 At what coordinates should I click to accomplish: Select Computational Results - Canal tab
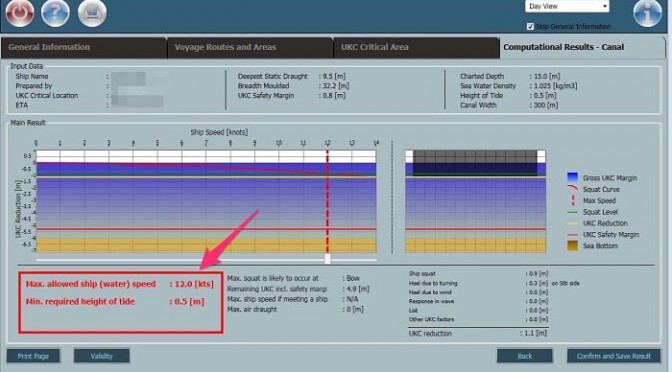pyautogui.click(x=582, y=47)
